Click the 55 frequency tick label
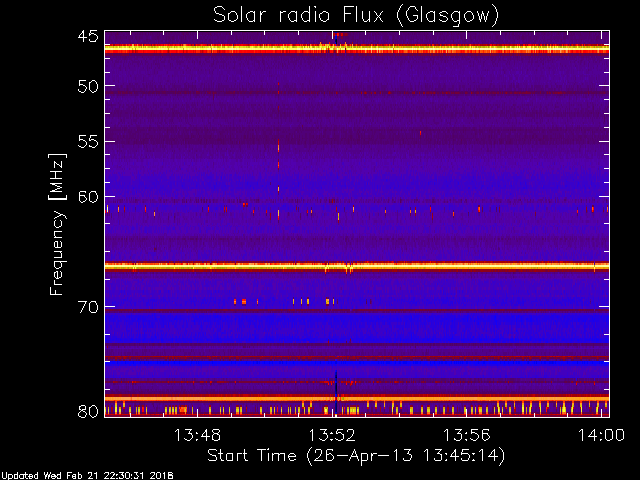The height and width of the screenshot is (480, 640). click(88, 142)
